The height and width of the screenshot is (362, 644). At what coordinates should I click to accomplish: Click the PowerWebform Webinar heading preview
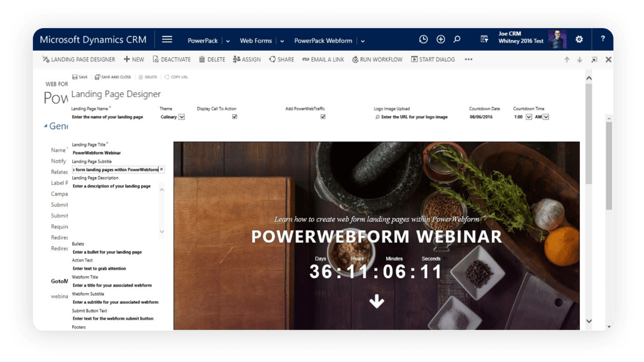(x=377, y=237)
